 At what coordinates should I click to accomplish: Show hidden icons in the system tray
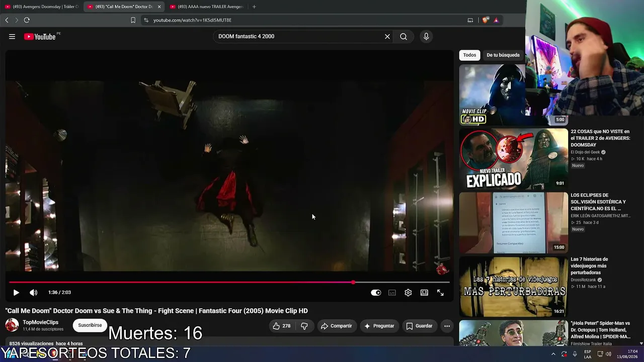pyautogui.click(x=553, y=354)
